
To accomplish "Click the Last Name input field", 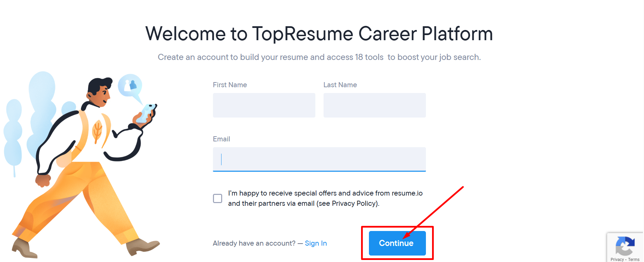I will point(374,105).
